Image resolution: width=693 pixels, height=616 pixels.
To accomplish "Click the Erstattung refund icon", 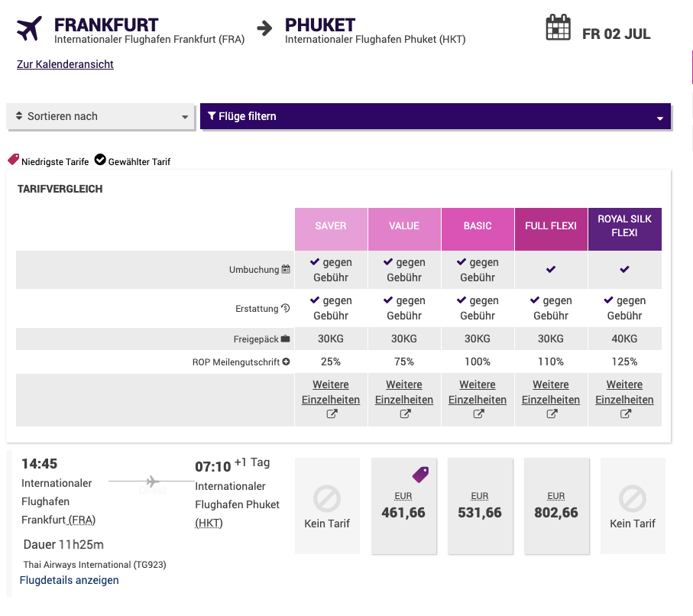I will click(286, 308).
